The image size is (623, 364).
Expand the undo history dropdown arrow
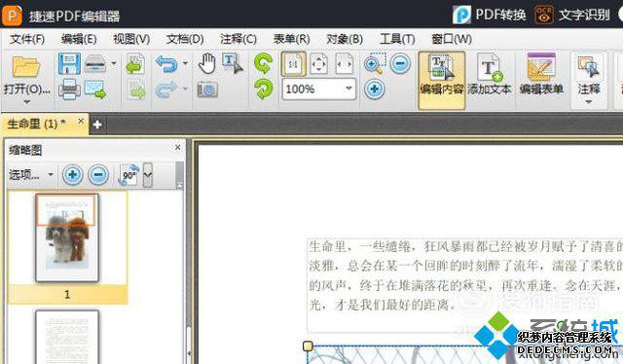[185, 63]
